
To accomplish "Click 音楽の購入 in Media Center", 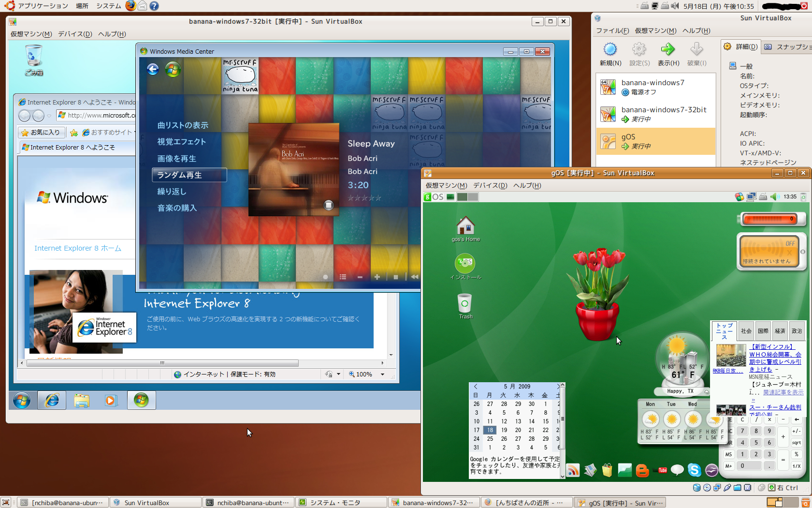I will (177, 208).
